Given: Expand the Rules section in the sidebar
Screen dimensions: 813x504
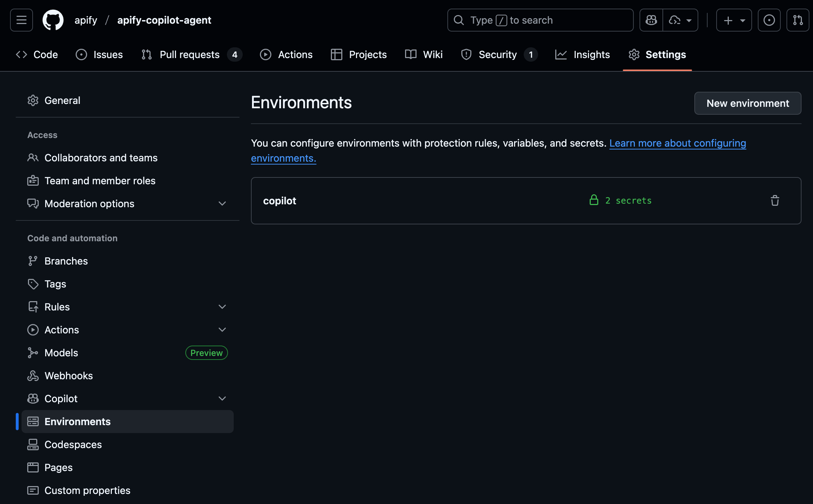Looking at the screenshot, I should [x=222, y=306].
